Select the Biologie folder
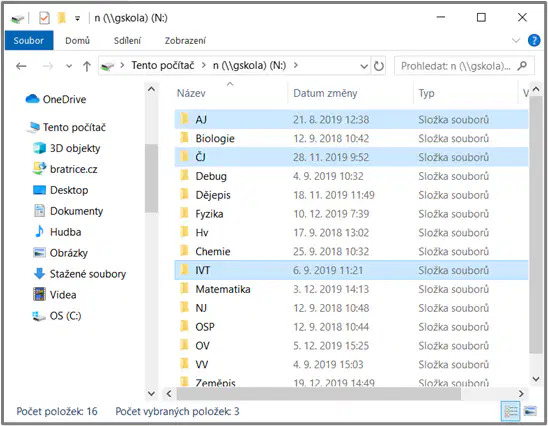The height and width of the screenshot is (426, 548). 351,138
